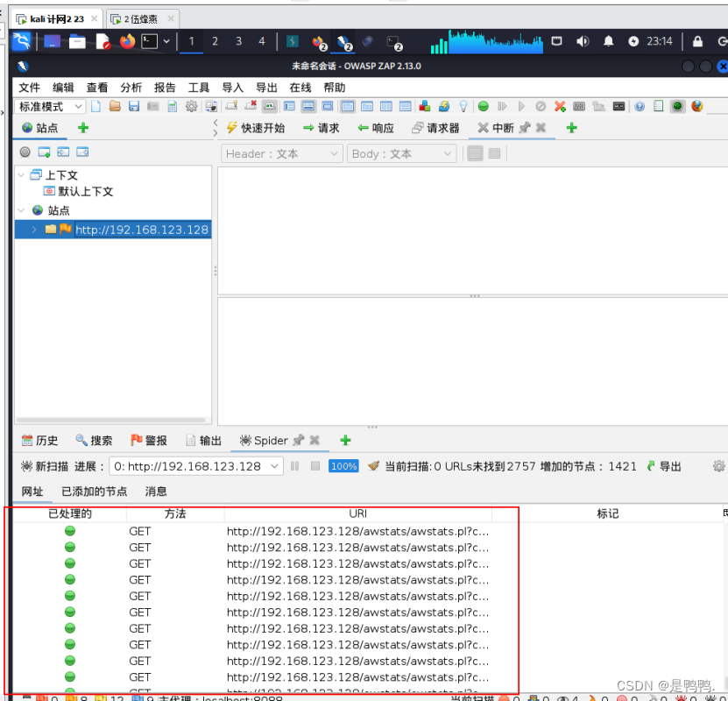
Task: Open Firefox from the Kali top panel
Action: pos(127,41)
